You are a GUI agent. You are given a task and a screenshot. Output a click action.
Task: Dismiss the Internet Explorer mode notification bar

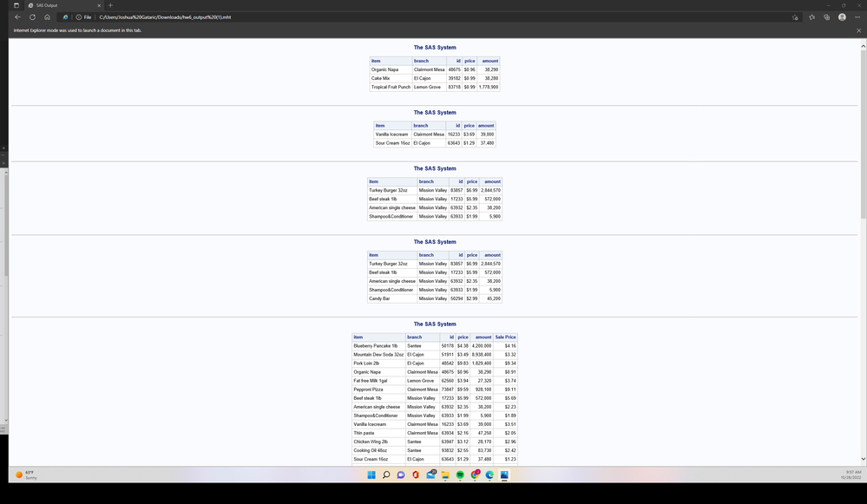pos(858,30)
